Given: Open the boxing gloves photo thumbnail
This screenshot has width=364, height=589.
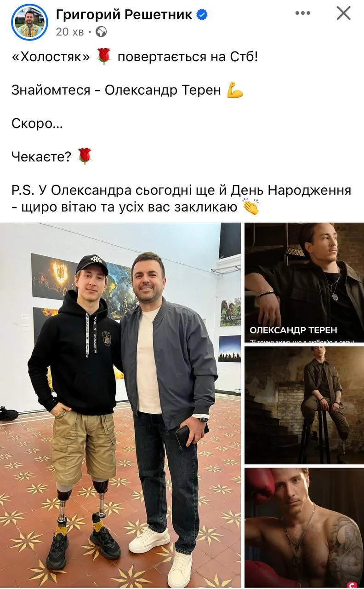Looking at the screenshot, I should 304,528.
